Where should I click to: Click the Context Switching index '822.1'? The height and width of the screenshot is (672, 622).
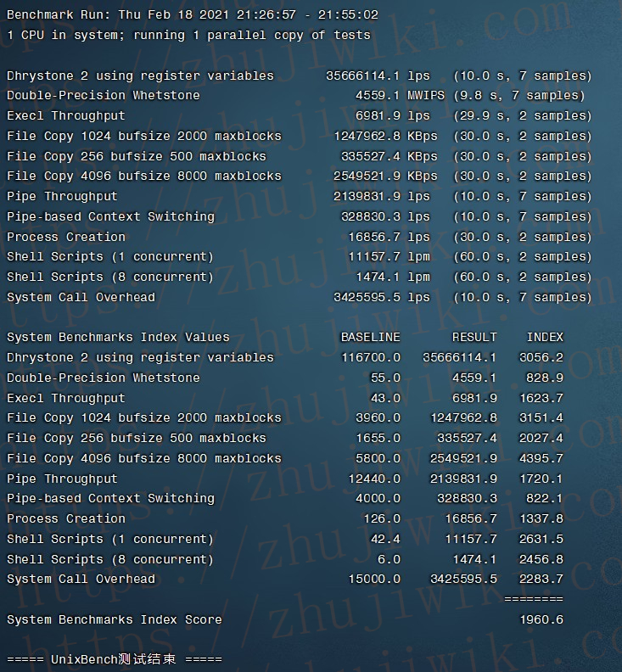[545, 498]
